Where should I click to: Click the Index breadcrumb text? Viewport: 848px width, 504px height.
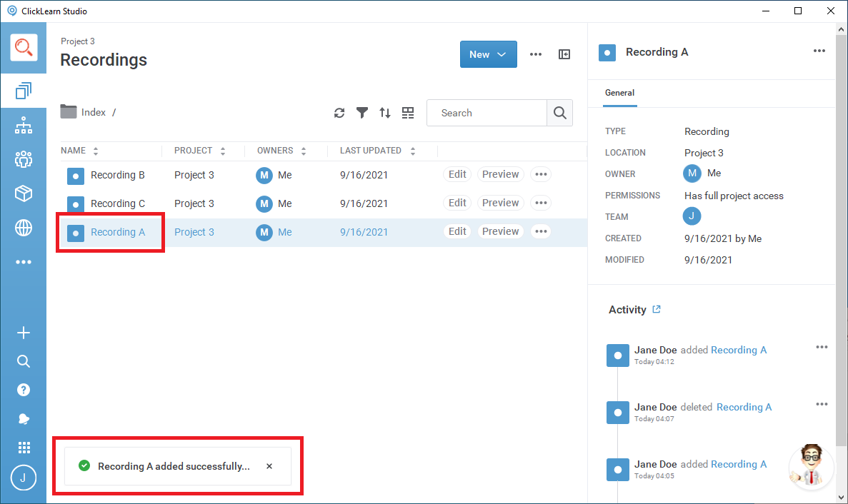coord(94,112)
